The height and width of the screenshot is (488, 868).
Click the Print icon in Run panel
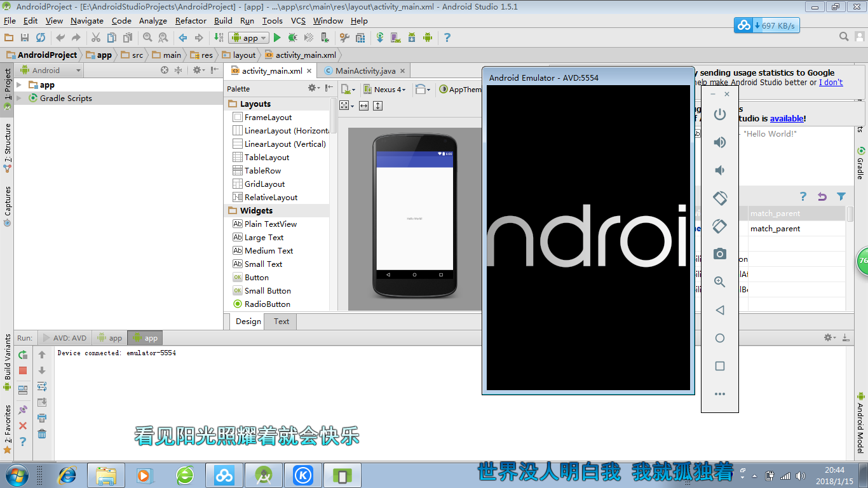pos(42,418)
